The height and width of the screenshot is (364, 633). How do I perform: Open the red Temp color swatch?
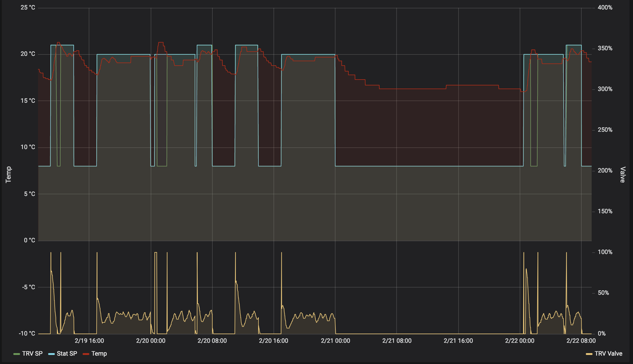(x=86, y=354)
